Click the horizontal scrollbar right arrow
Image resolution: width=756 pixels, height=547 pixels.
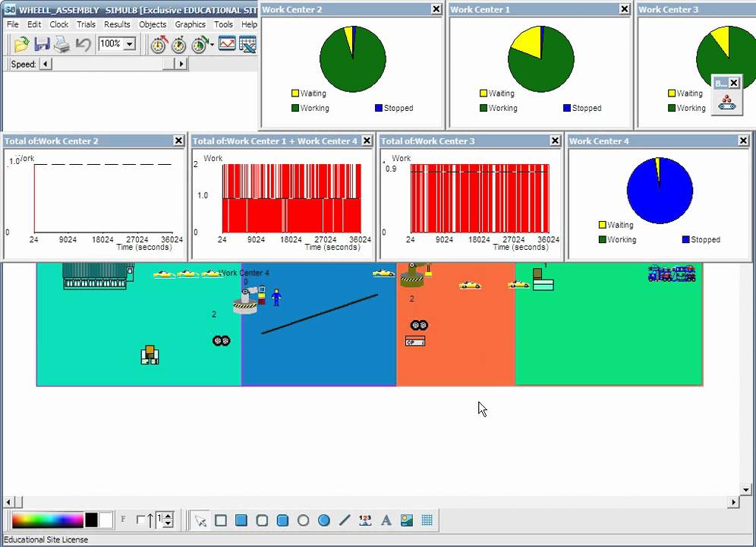733,503
